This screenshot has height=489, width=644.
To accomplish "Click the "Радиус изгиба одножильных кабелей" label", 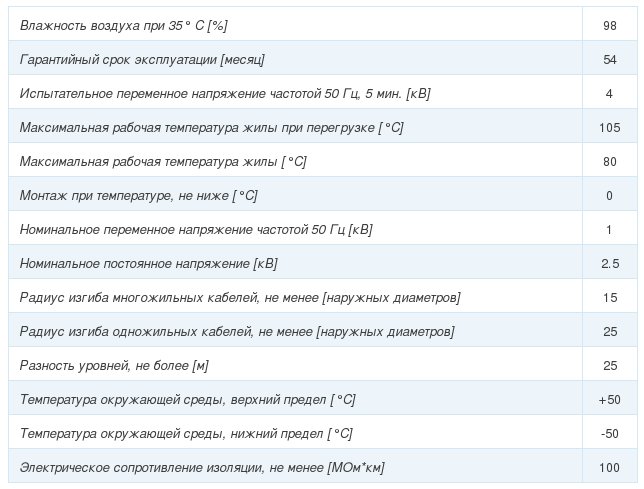I will click(x=237, y=332).
